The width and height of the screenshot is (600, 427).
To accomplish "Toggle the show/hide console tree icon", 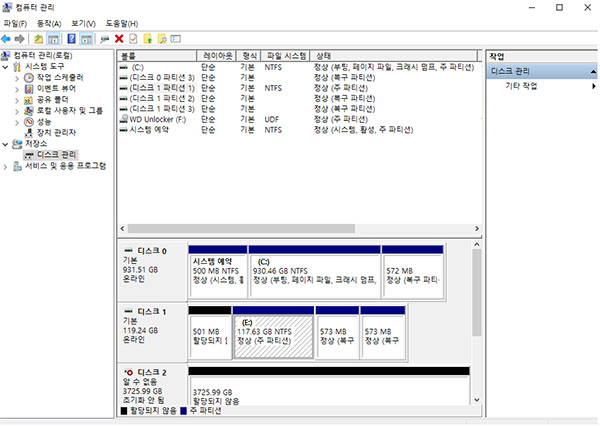I will 53,39.
